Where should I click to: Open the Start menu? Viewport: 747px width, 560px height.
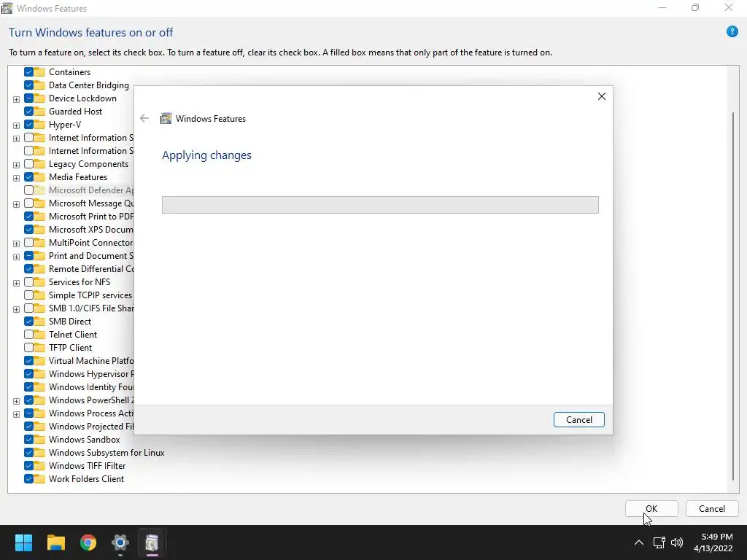pyautogui.click(x=23, y=542)
